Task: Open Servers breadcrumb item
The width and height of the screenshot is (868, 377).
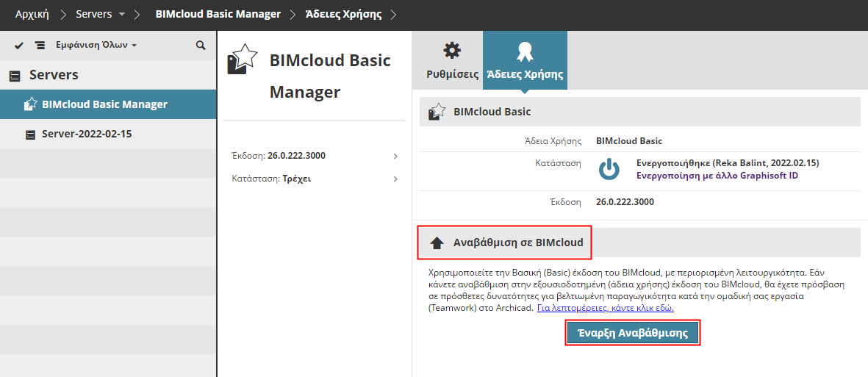Action: click(x=93, y=15)
